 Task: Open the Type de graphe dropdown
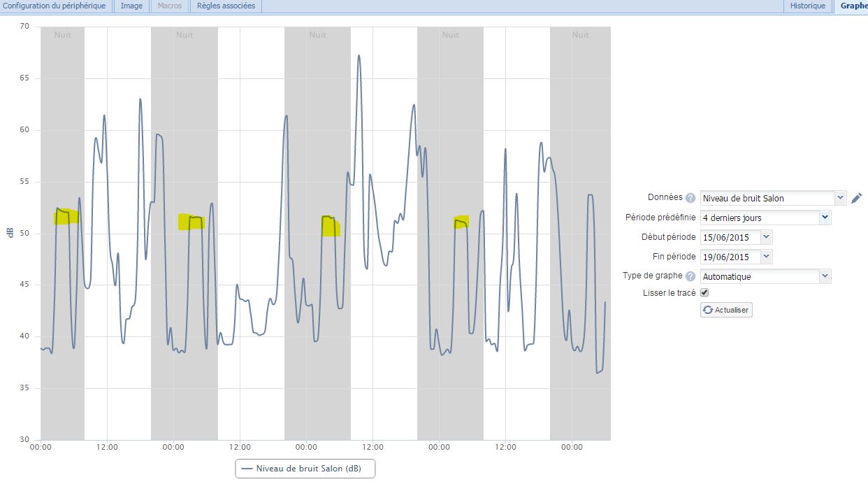[825, 276]
